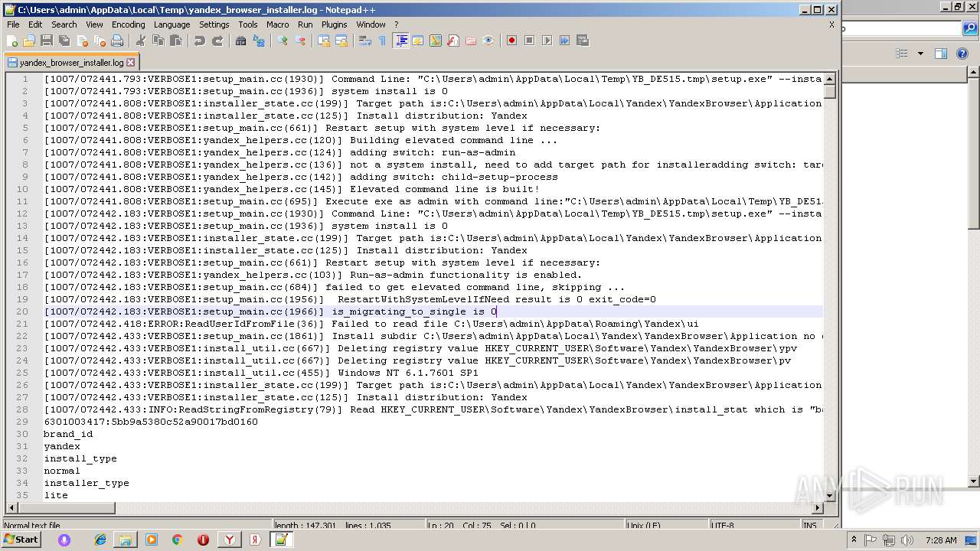Open Find with the binoculars icon

pos(240,41)
